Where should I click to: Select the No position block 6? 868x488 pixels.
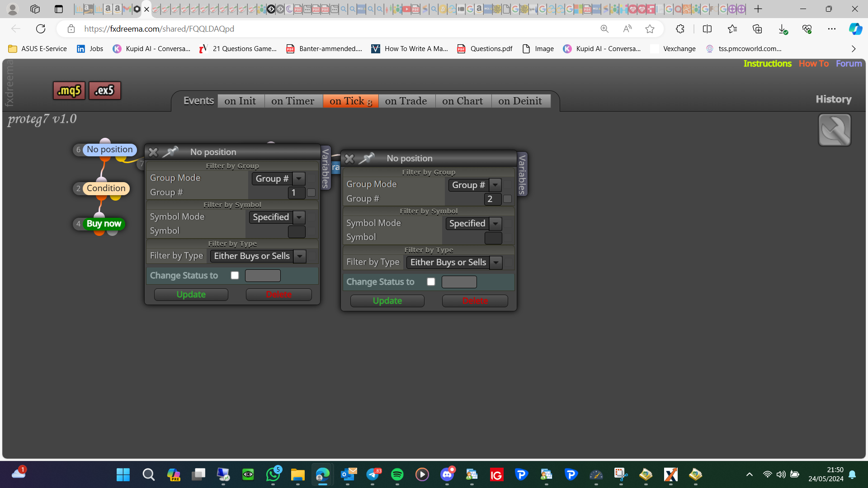coord(110,150)
